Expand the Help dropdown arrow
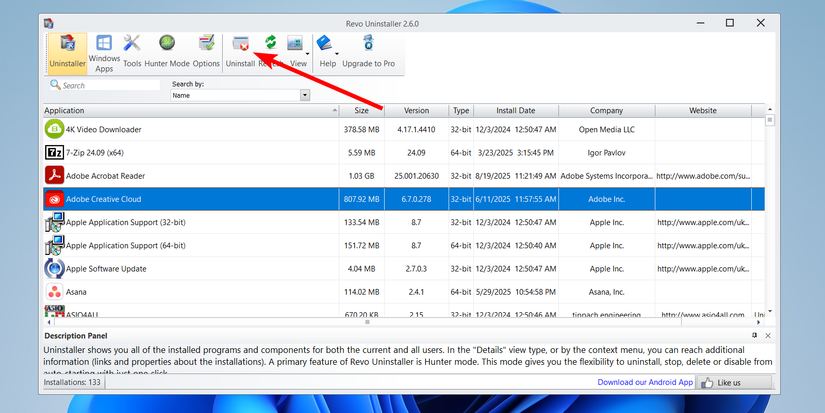This screenshot has height=413, width=825. [x=337, y=54]
